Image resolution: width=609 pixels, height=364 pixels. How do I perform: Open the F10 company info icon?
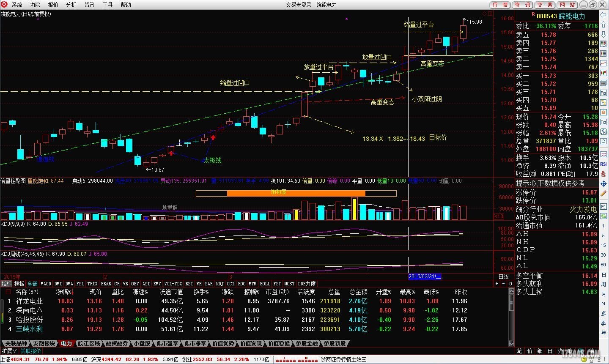click(x=604, y=92)
